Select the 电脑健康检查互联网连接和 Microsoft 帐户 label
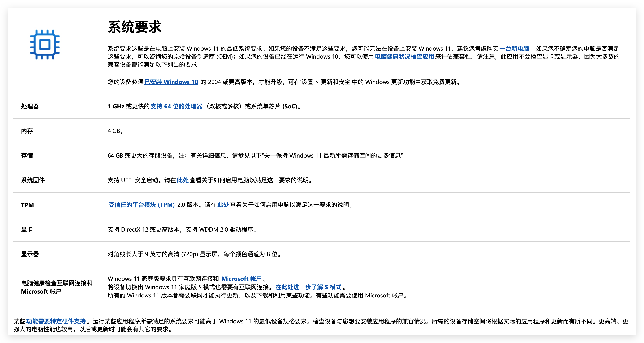This screenshot has height=343, width=644. click(57, 287)
